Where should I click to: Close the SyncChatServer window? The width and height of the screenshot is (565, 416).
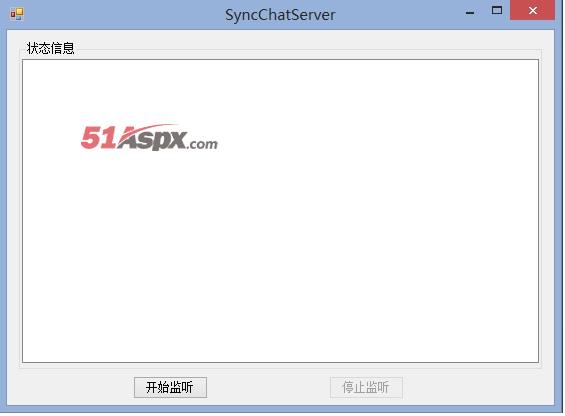click(533, 10)
